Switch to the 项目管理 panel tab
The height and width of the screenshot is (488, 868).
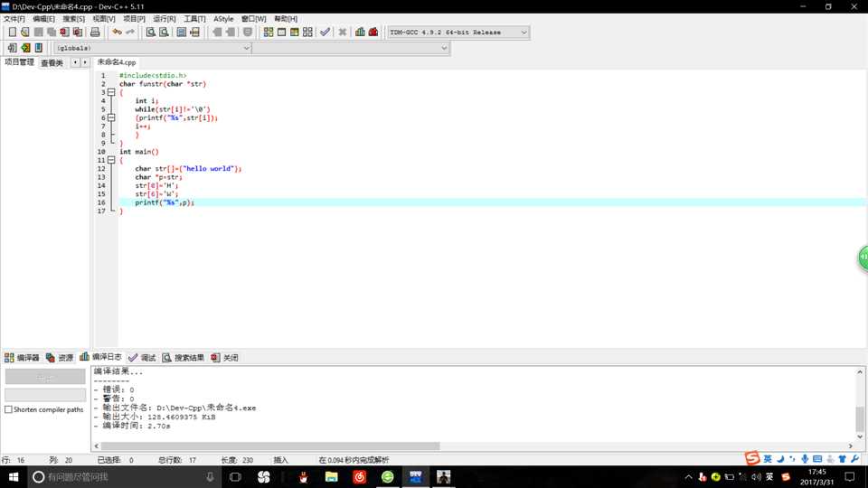click(19, 62)
